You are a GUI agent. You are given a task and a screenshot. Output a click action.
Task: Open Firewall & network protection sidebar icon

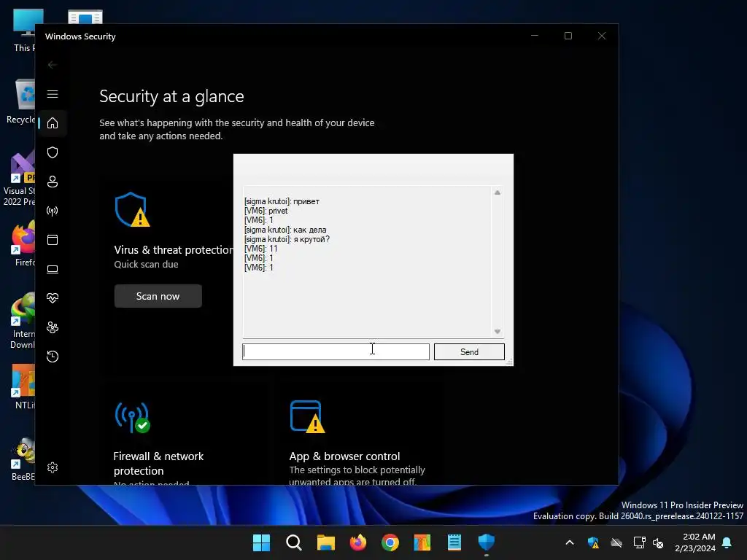tap(53, 211)
